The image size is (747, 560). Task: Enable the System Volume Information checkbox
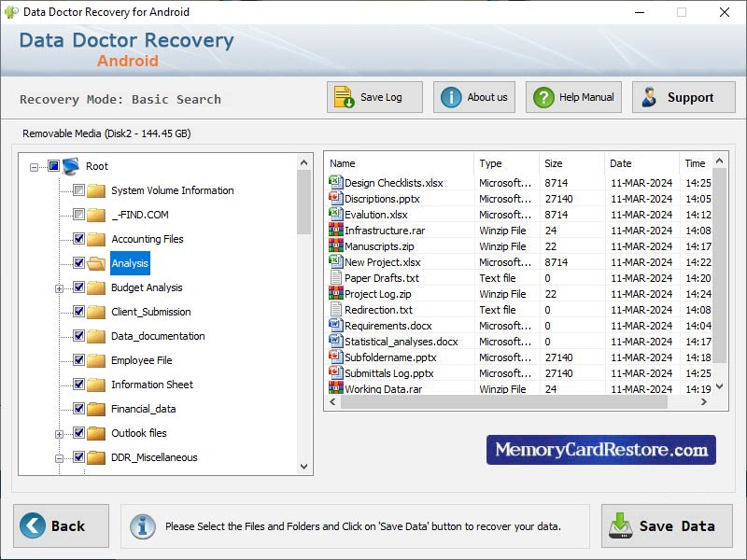[x=78, y=189]
